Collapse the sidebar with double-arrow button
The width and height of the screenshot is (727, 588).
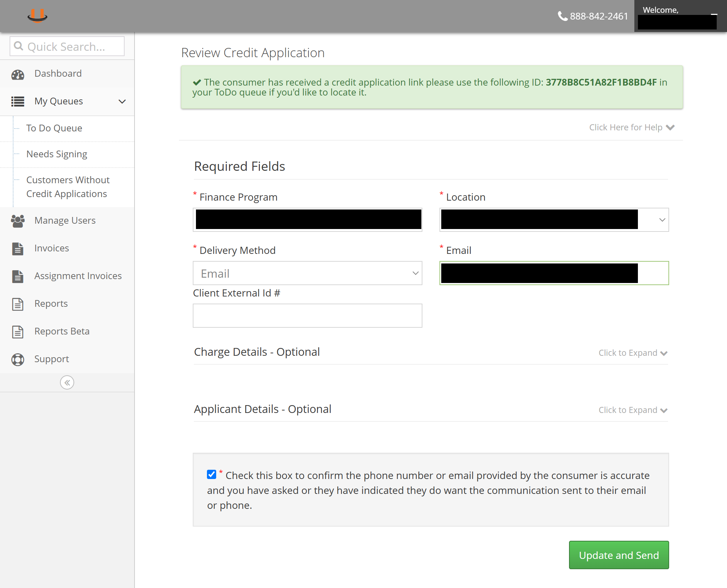pos(67,382)
